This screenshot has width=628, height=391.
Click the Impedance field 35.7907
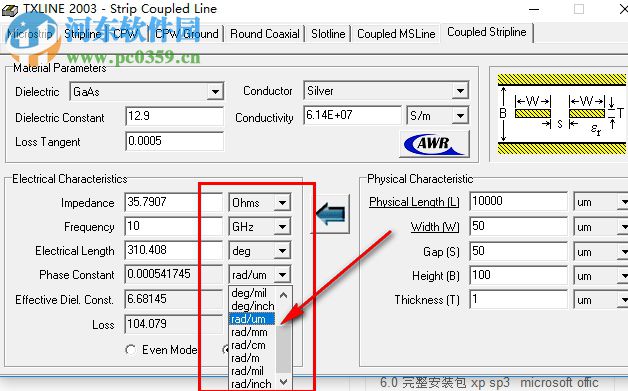coord(173,202)
